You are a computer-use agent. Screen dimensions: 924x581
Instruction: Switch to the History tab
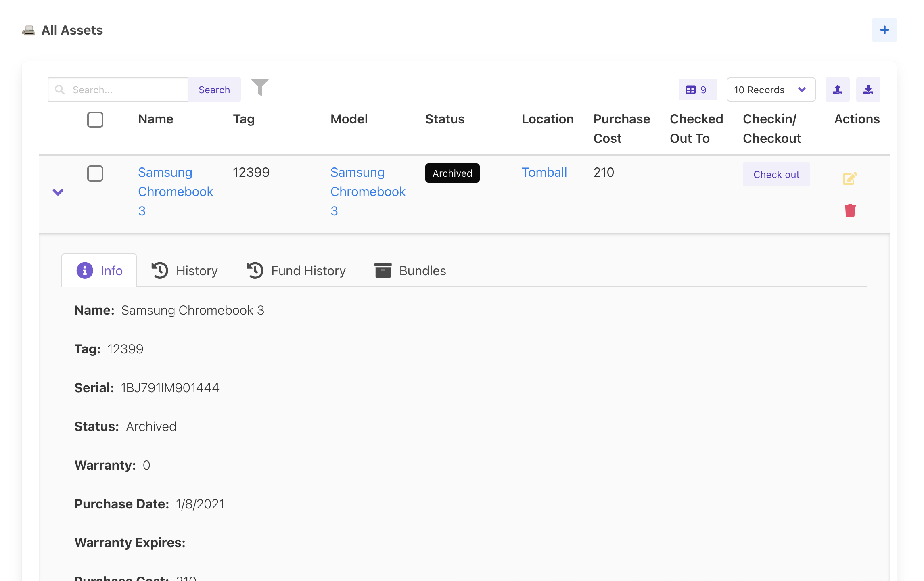click(185, 271)
